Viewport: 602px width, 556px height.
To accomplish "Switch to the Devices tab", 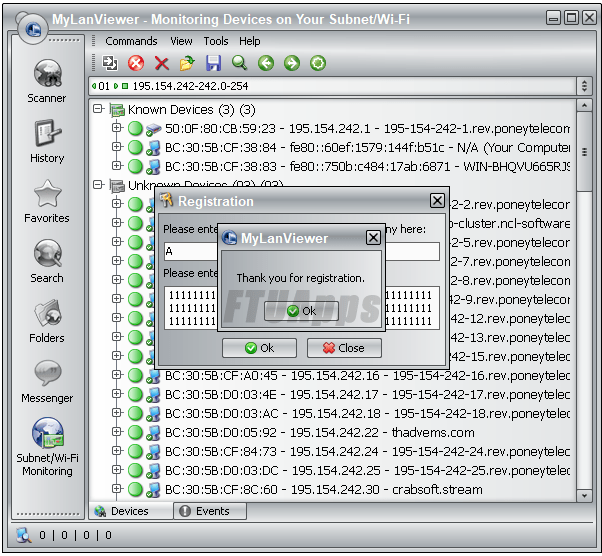I will pyautogui.click(x=131, y=511).
